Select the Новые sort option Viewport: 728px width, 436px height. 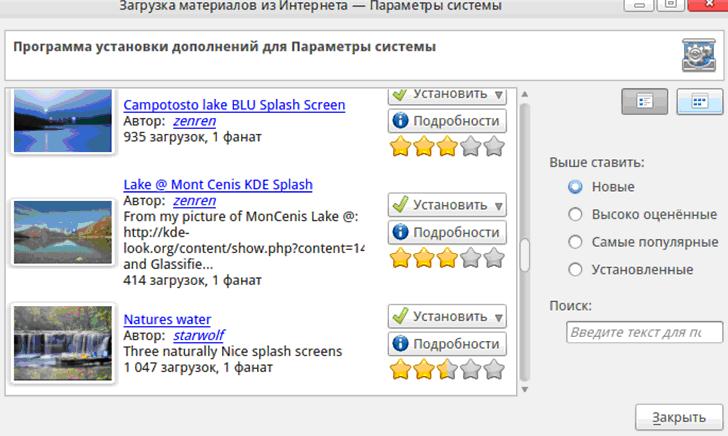[575, 186]
